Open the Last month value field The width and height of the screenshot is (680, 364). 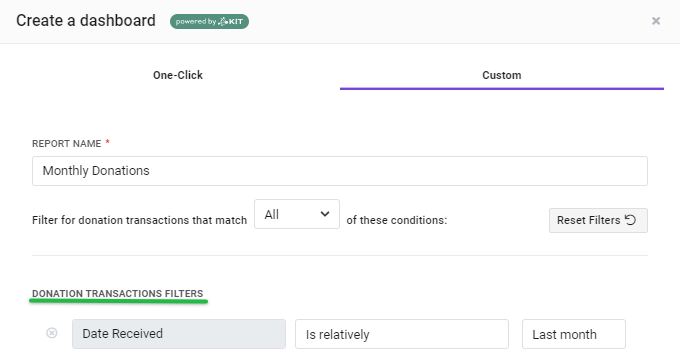click(x=574, y=334)
